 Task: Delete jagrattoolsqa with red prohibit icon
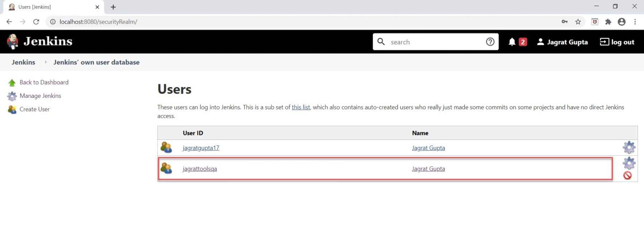(628, 175)
